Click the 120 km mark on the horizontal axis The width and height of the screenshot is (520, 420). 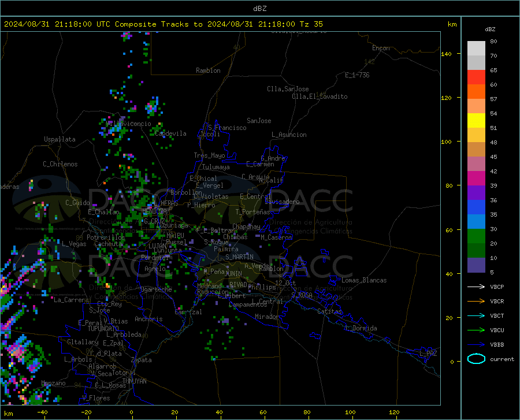(x=394, y=412)
